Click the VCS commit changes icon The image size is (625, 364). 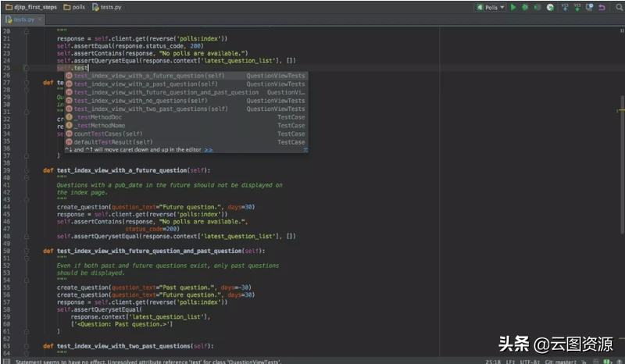(576, 7)
